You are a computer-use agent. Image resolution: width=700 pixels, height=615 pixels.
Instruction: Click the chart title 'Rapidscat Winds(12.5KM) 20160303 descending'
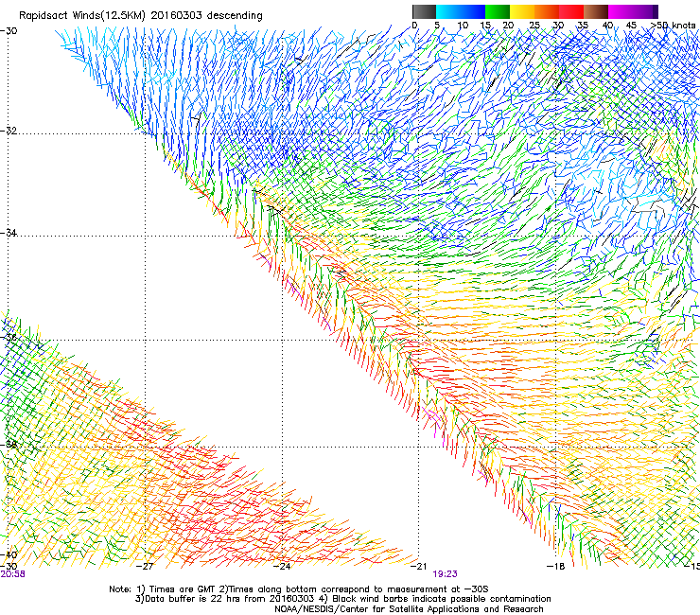click(x=141, y=16)
